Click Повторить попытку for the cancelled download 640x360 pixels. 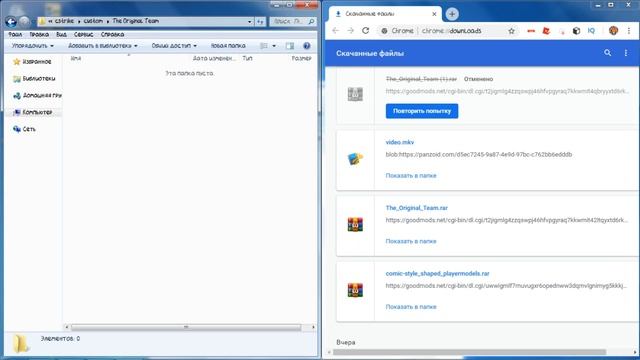pos(422,111)
